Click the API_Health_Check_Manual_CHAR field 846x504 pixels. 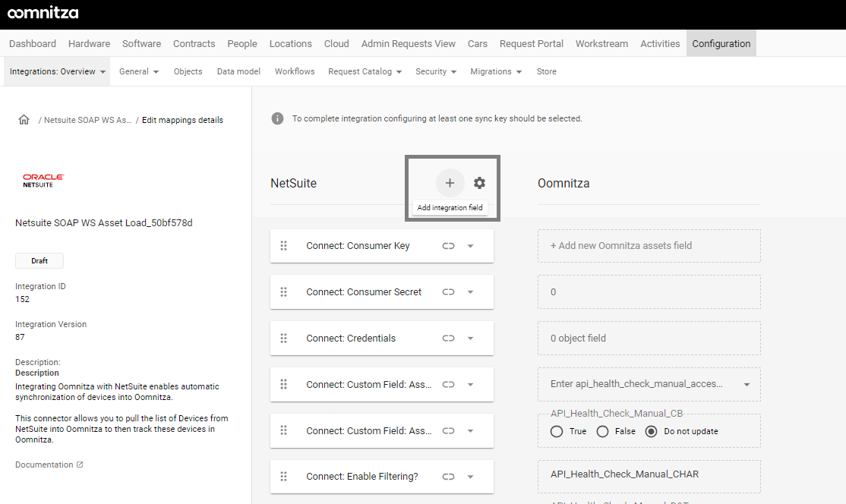[x=649, y=474]
